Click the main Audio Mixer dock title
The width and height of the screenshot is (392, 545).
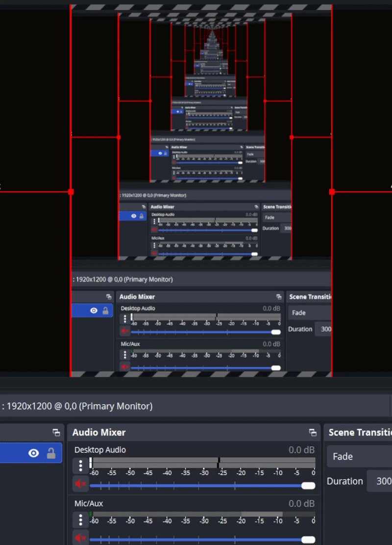pyautogui.click(x=99, y=432)
